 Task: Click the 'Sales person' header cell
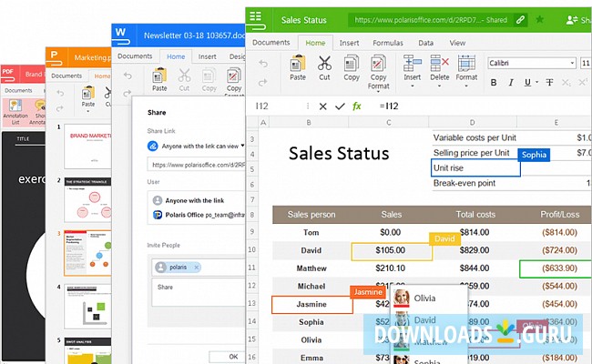click(311, 215)
